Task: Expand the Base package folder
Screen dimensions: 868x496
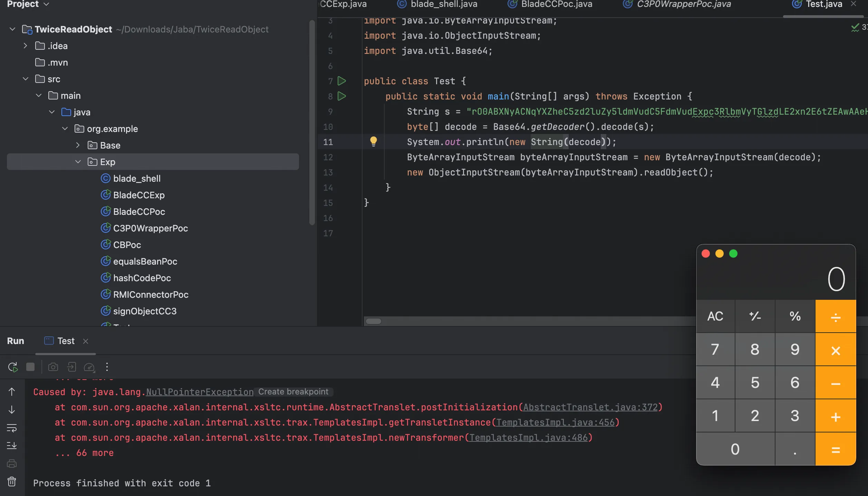Action: click(x=78, y=145)
